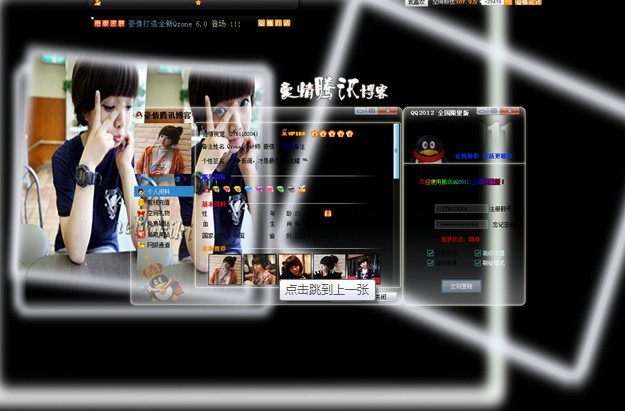
Task: Click the purple diamond badge icon
Action: click(259, 189)
